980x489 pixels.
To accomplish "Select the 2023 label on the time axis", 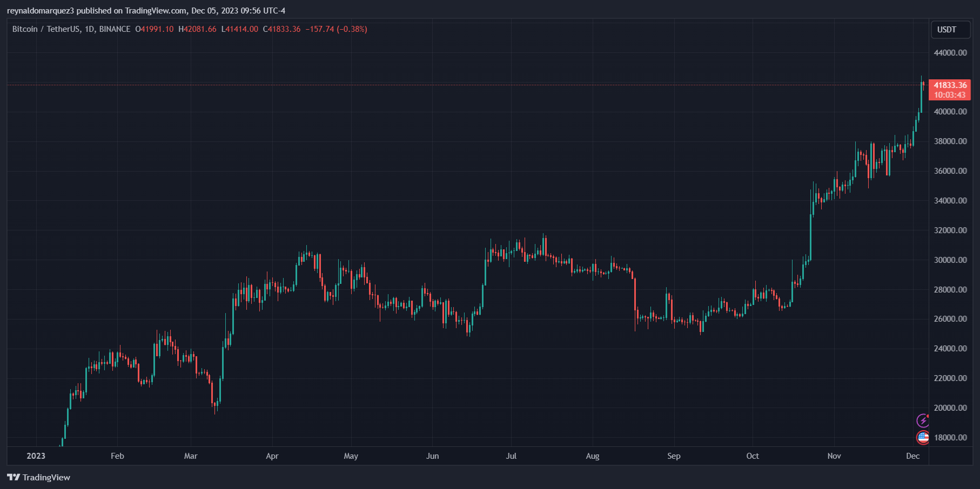I will point(37,456).
